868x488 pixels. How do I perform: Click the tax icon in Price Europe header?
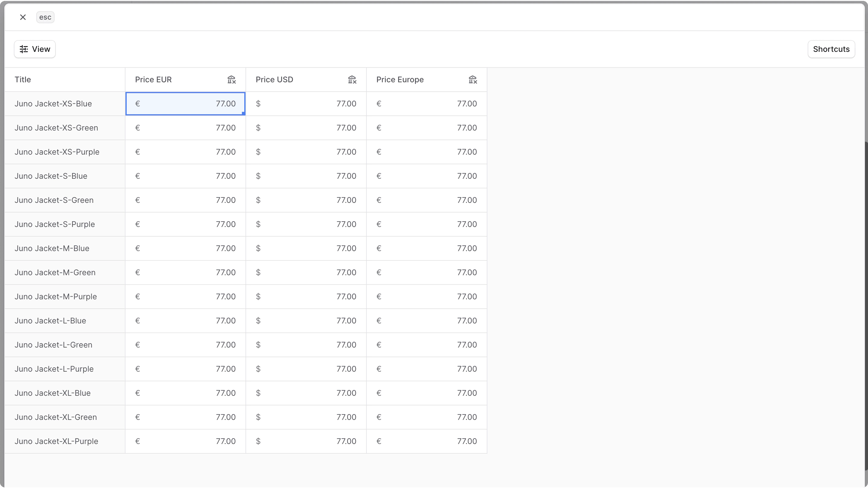pyautogui.click(x=472, y=80)
